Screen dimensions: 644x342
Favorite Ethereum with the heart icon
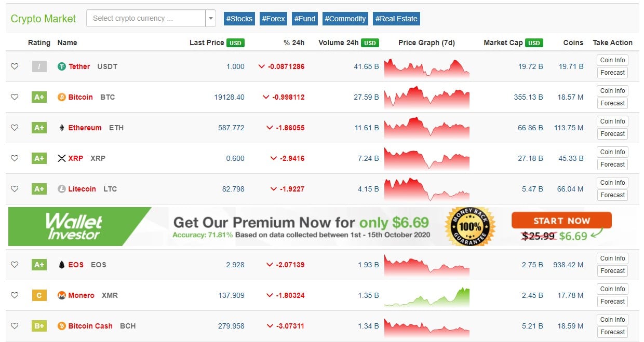pyautogui.click(x=15, y=128)
